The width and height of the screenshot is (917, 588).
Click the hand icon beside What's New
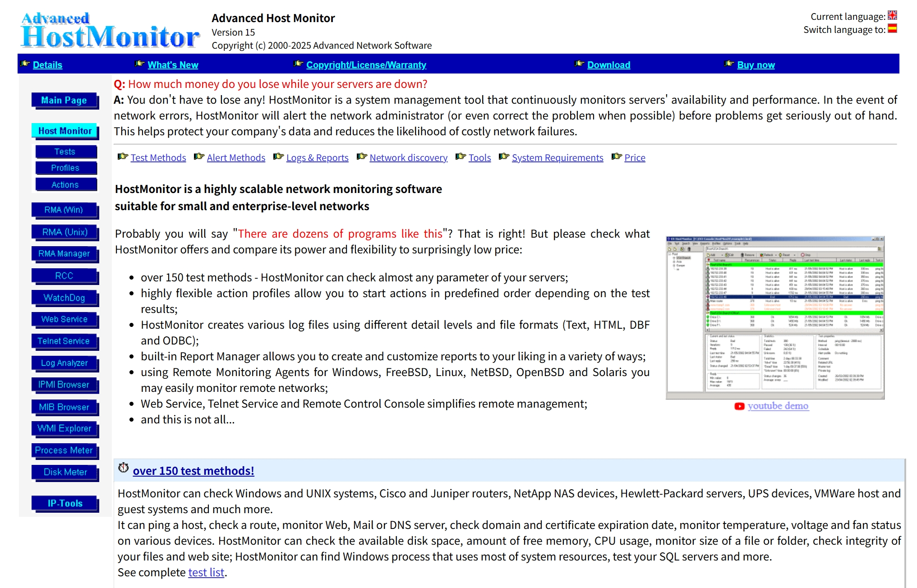pos(140,64)
